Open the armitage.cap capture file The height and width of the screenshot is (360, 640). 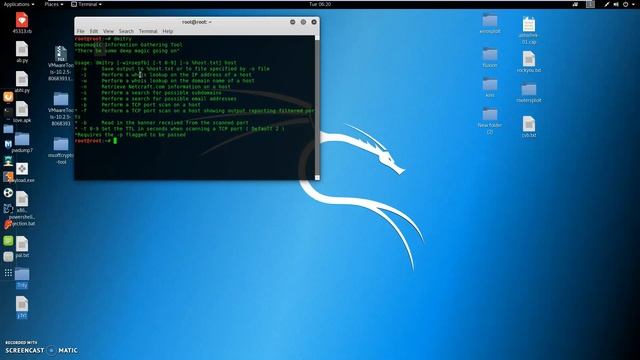[x=529, y=24]
